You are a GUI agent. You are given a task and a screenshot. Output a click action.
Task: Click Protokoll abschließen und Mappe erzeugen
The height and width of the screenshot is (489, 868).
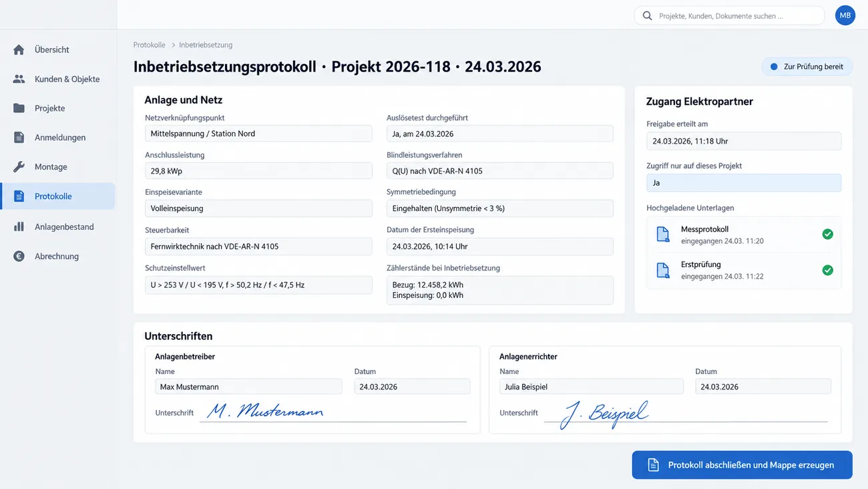pyautogui.click(x=742, y=465)
